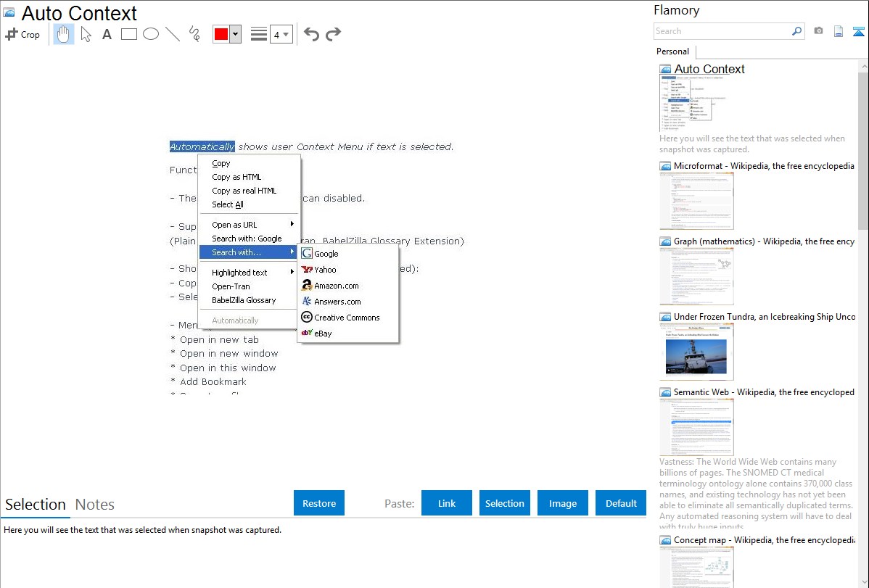The image size is (869, 588).
Task: Click the red color swatch
Action: click(221, 34)
